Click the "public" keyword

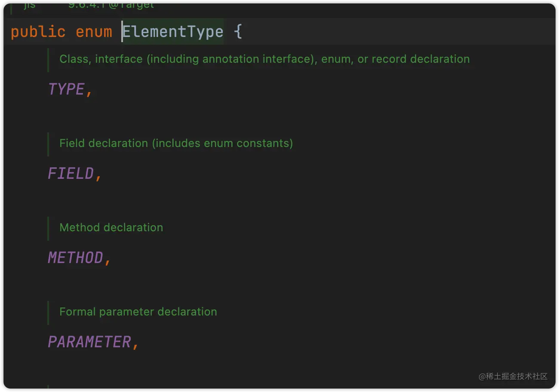(x=38, y=32)
